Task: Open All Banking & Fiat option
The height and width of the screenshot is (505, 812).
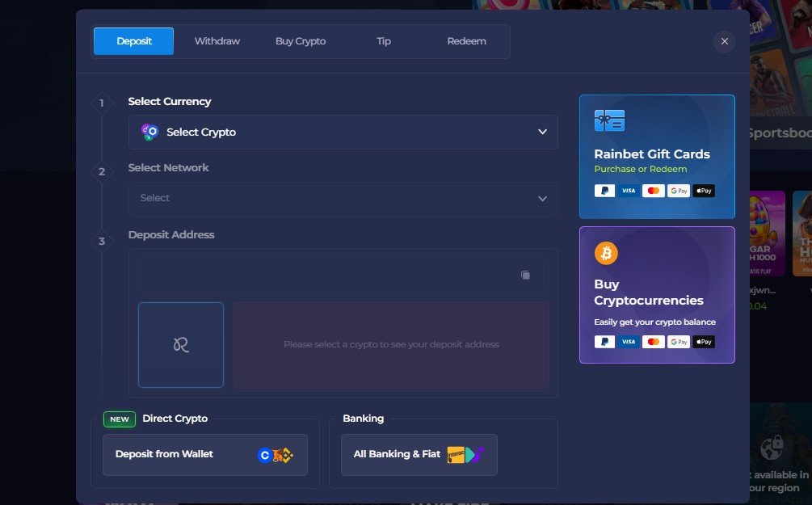Action: (419, 455)
